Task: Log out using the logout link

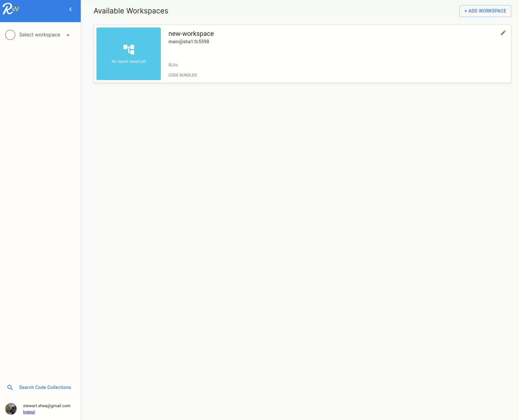Action: coord(29,412)
